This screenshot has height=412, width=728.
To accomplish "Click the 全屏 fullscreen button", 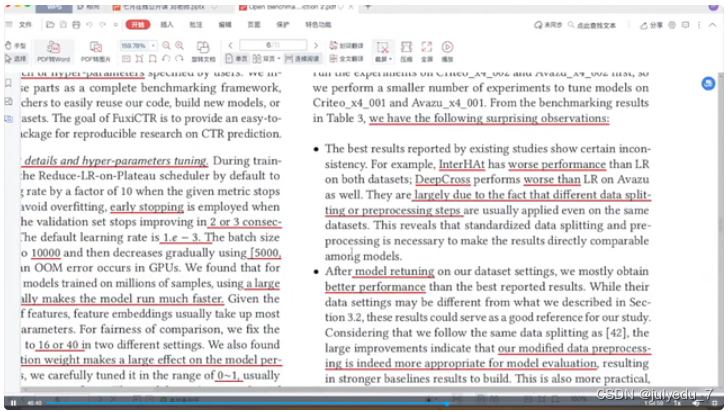I will tap(427, 52).
